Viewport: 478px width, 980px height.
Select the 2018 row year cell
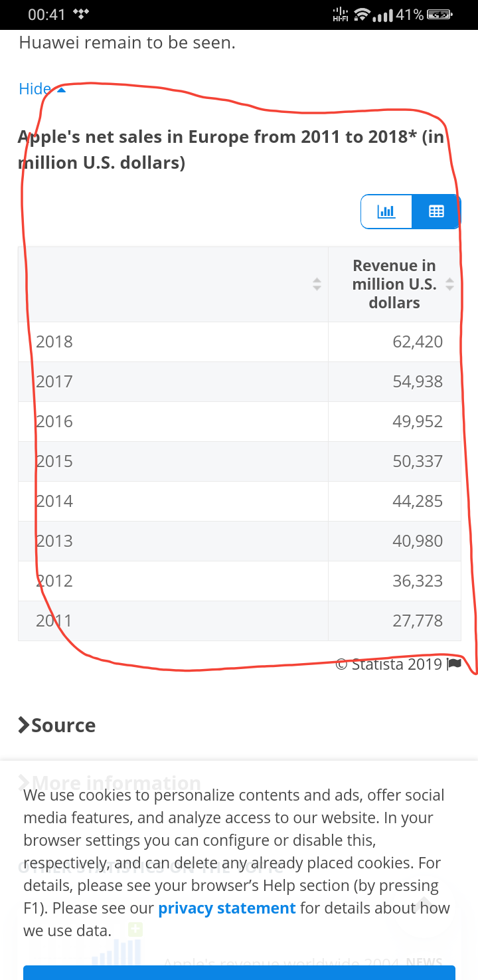click(173, 342)
